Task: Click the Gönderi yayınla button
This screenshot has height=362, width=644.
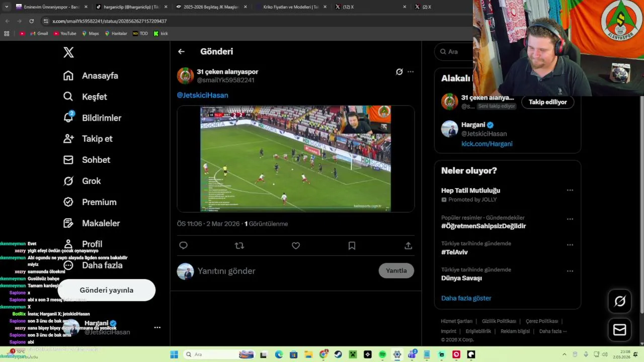Action: pyautogui.click(x=107, y=290)
